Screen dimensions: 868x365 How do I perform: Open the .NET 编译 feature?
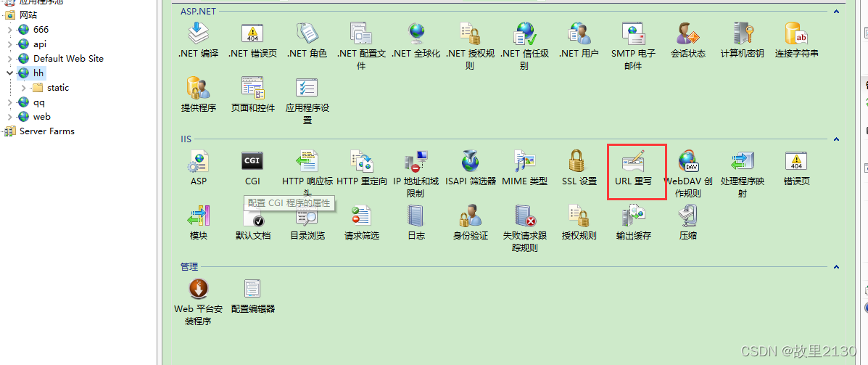pos(198,41)
